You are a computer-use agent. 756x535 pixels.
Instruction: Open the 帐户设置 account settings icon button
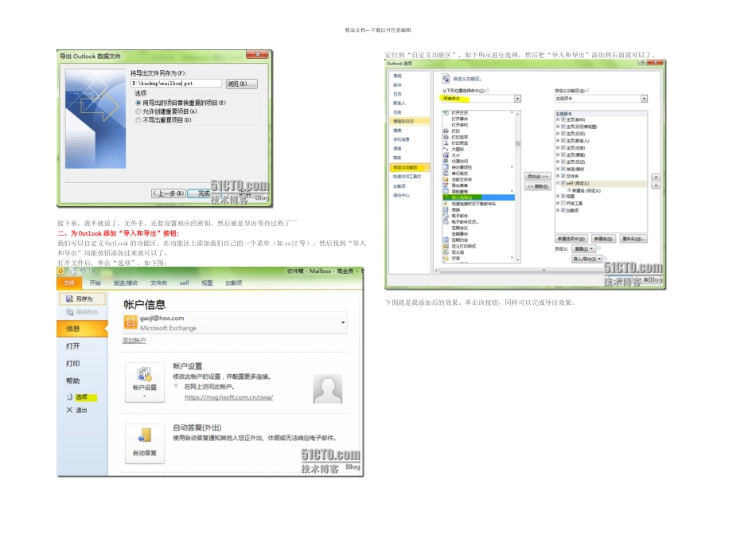coord(145,382)
